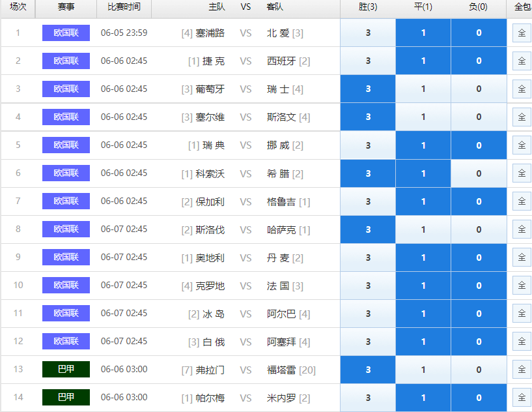Click home team 葡萄牙
The width and height of the screenshot is (532, 412).
click(x=210, y=89)
